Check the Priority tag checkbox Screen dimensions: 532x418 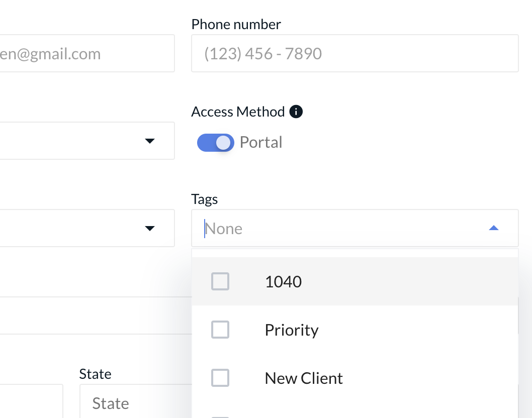click(220, 330)
